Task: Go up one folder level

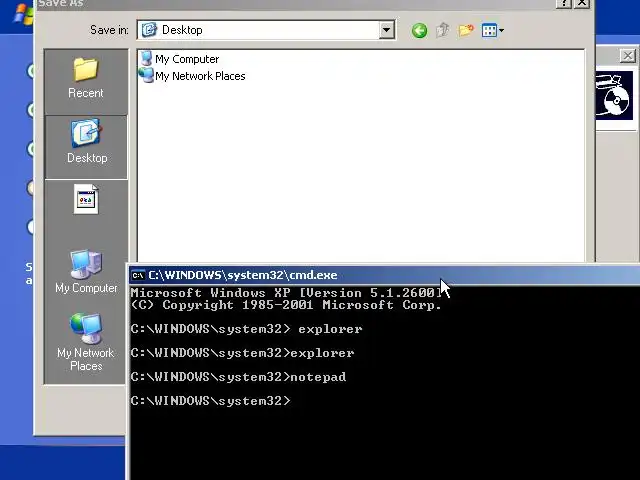Action: [442, 30]
